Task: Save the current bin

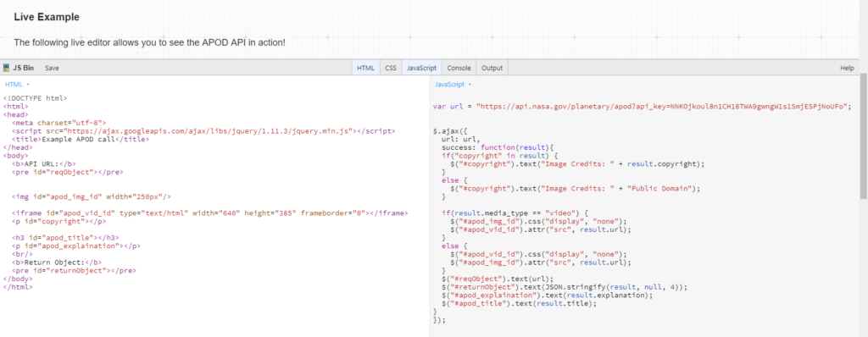Action: pos(52,68)
